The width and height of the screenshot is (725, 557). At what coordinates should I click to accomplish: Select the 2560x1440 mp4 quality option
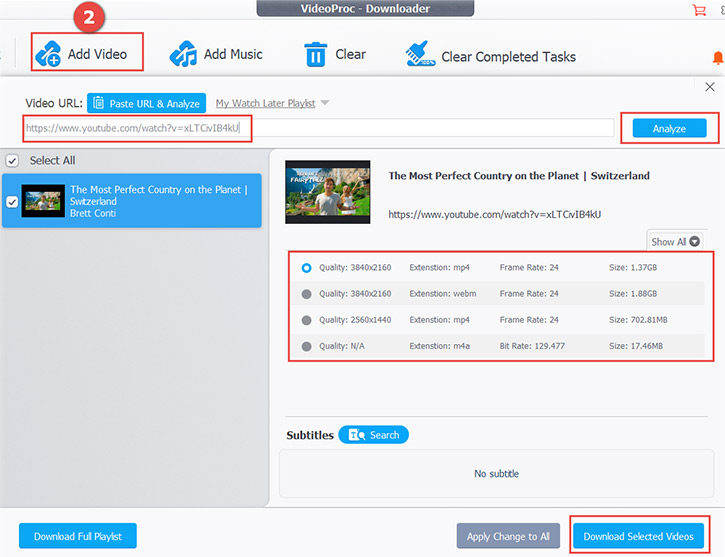306,320
